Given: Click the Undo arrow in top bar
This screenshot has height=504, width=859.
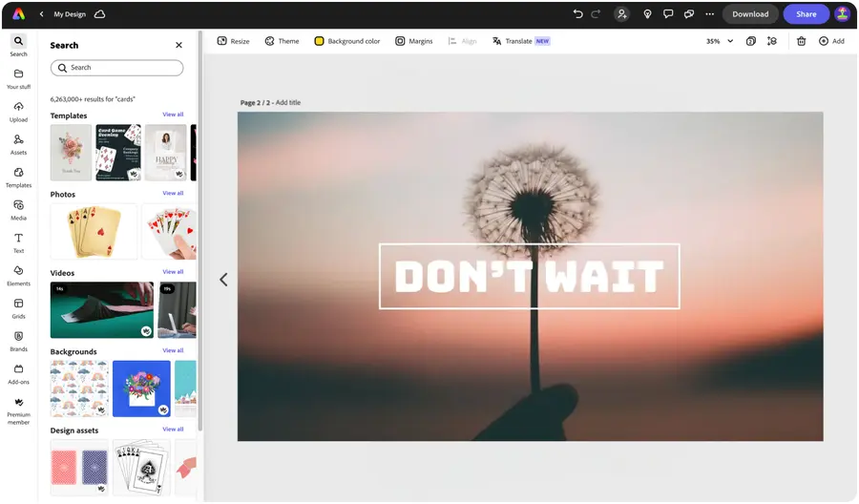Looking at the screenshot, I should click(577, 14).
